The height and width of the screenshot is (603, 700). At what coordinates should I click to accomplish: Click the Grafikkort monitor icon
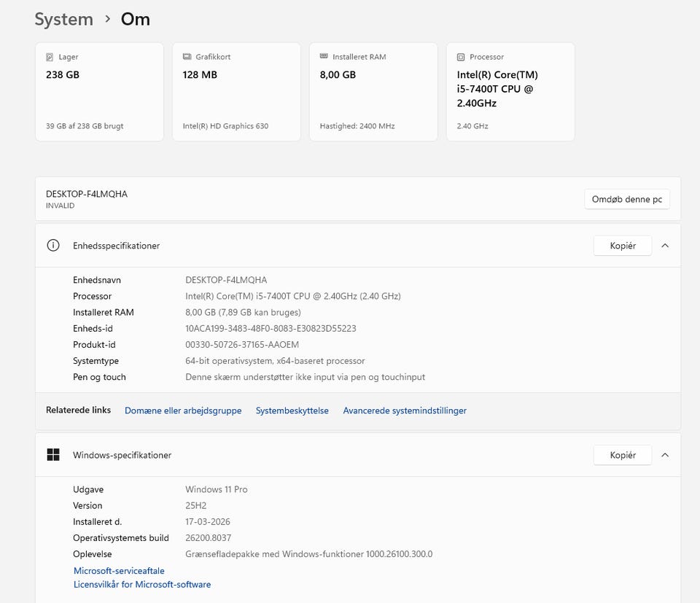(187, 57)
